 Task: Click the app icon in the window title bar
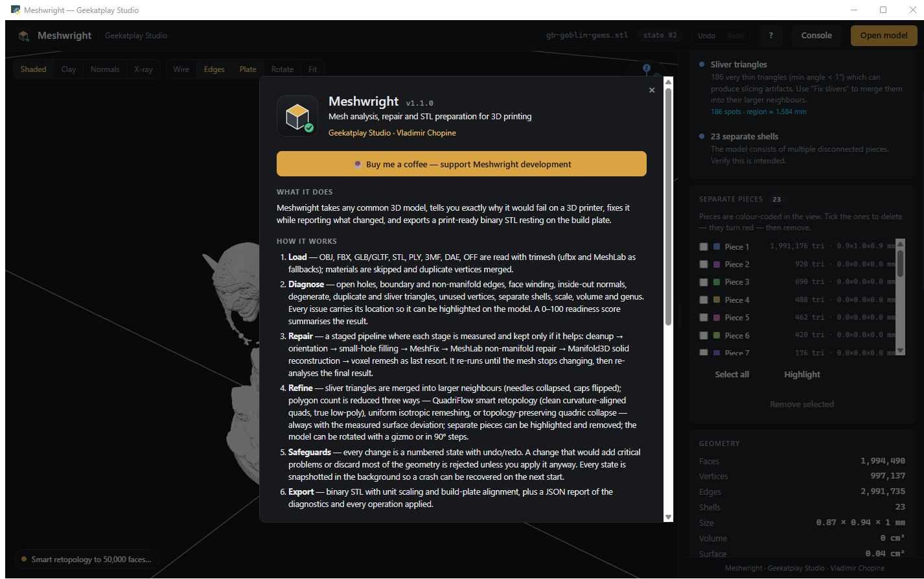(16, 10)
